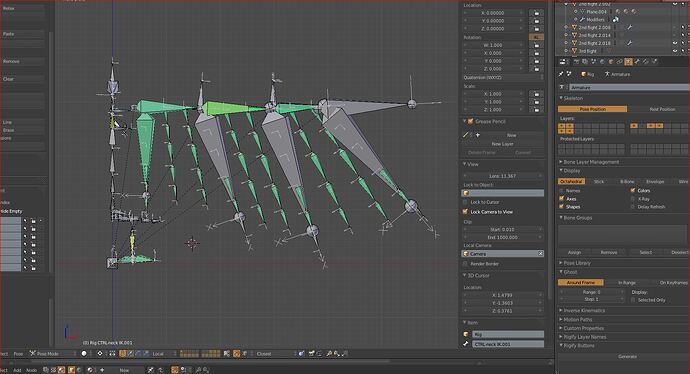Click the New Layer grease pencil button
690x374 pixels.
502,144
